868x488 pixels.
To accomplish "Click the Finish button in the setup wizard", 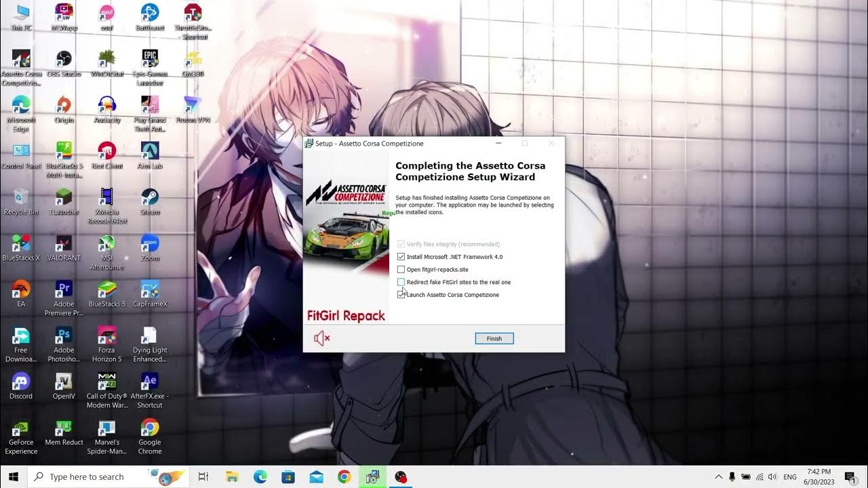I will pyautogui.click(x=494, y=338).
